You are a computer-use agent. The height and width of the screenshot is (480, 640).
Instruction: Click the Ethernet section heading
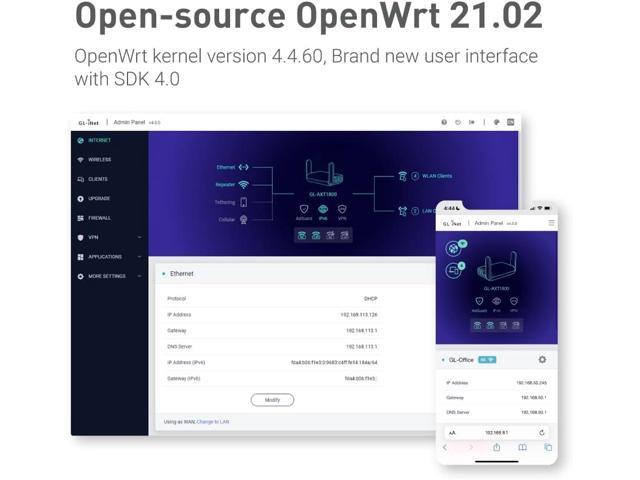click(182, 273)
